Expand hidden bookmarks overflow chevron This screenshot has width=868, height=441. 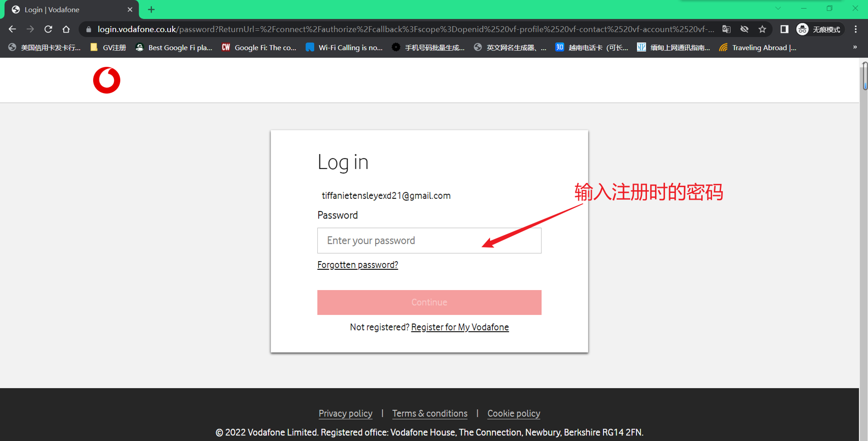click(855, 47)
